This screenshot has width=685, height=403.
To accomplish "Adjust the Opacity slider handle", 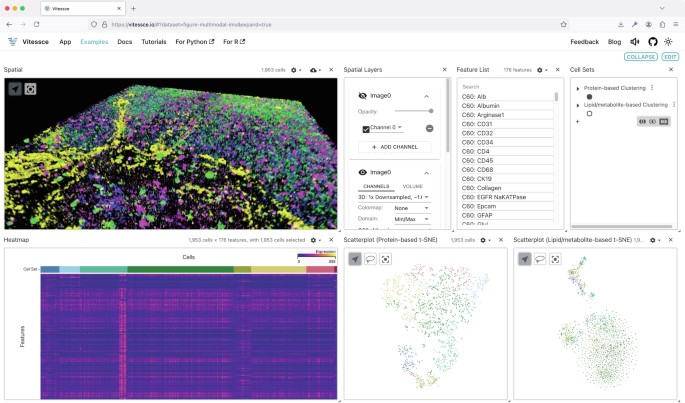I will [431, 111].
